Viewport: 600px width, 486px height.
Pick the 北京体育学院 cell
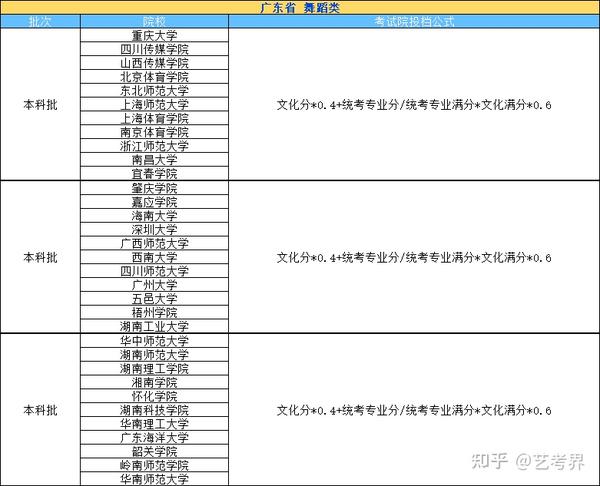click(x=154, y=77)
